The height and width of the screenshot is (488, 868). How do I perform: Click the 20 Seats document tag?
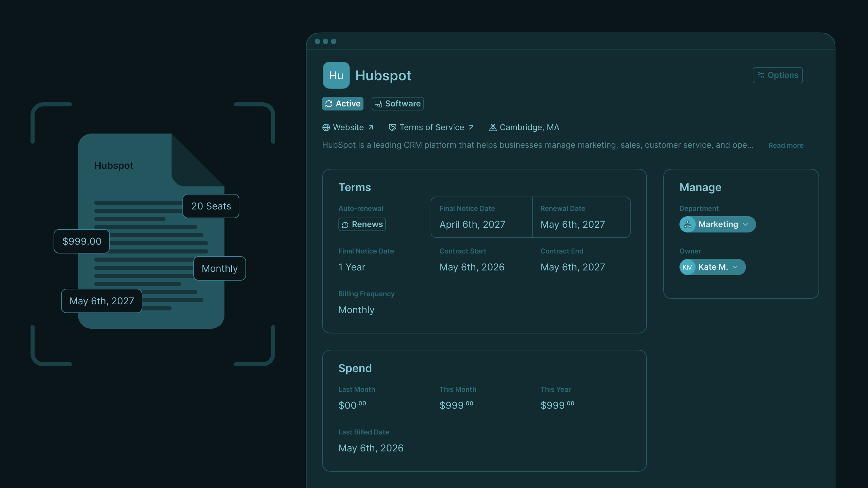point(211,206)
